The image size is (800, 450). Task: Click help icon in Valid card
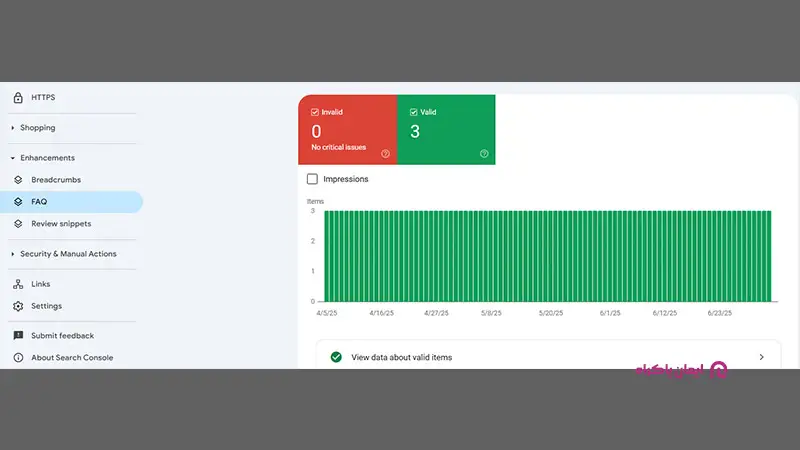point(484,154)
